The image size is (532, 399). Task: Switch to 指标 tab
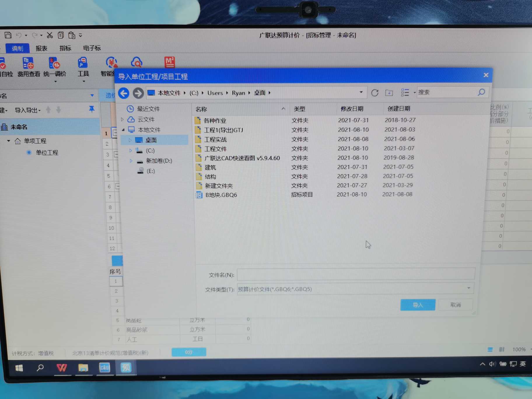click(65, 48)
